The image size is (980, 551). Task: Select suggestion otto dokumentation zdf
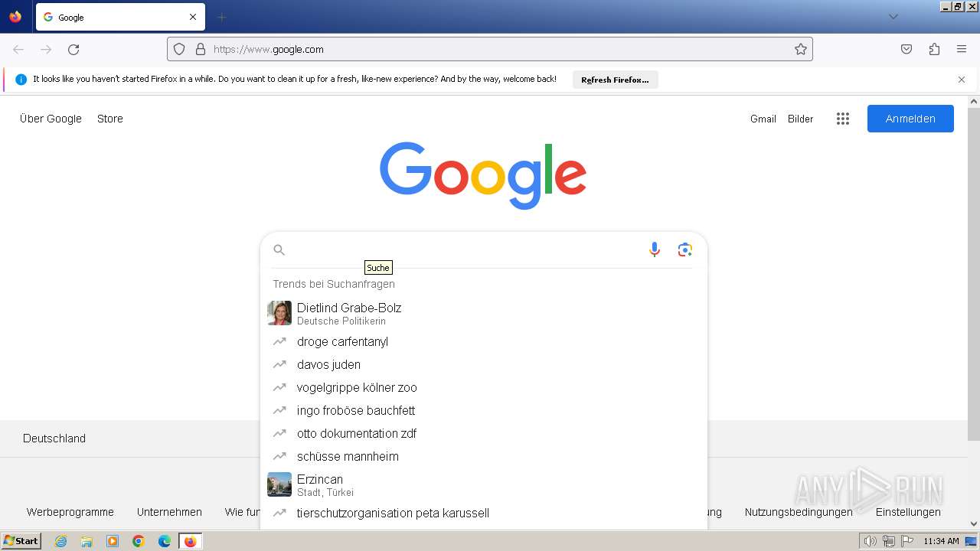484,434
